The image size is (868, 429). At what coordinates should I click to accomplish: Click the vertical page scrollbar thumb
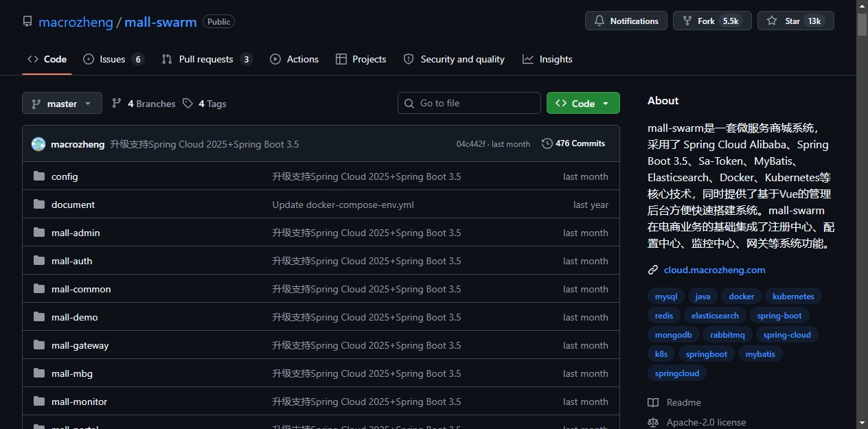[863, 24]
